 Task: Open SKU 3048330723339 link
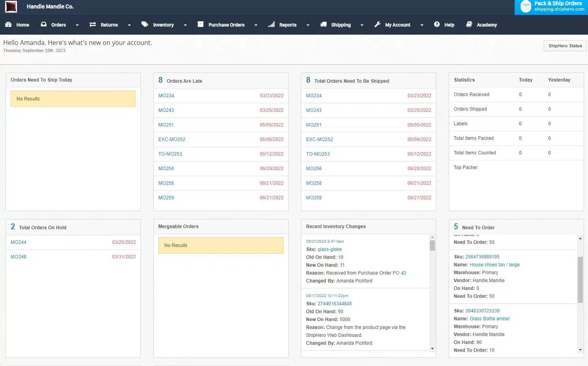pos(482,311)
